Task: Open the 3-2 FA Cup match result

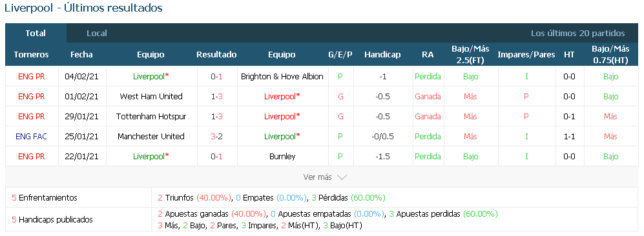Action: pyautogui.click(x=217, y=137)
